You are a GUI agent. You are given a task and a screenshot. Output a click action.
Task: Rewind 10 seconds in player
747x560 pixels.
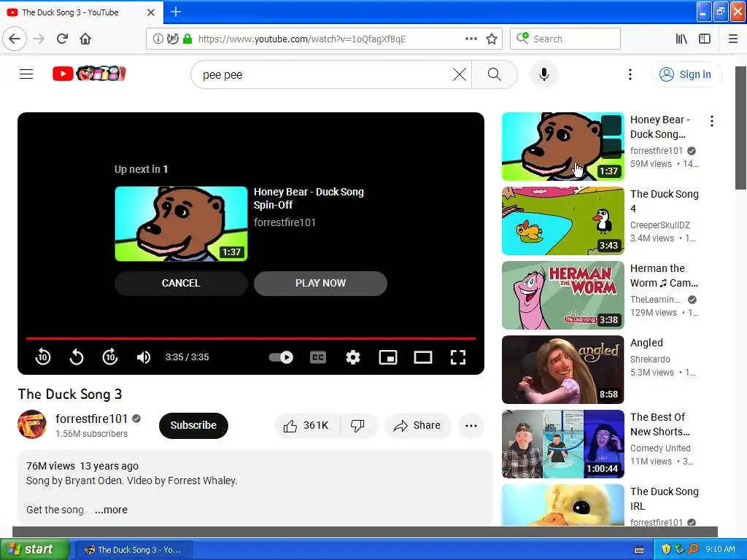[x=43, y=357]
